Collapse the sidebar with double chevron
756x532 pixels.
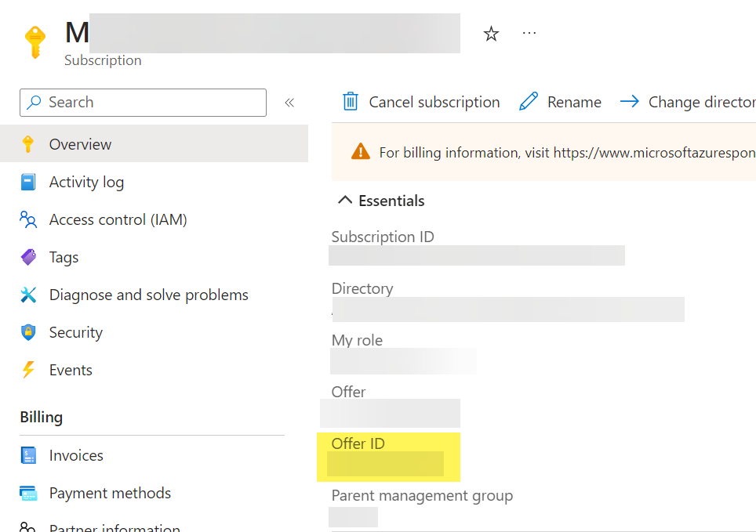tap(289, 103)
